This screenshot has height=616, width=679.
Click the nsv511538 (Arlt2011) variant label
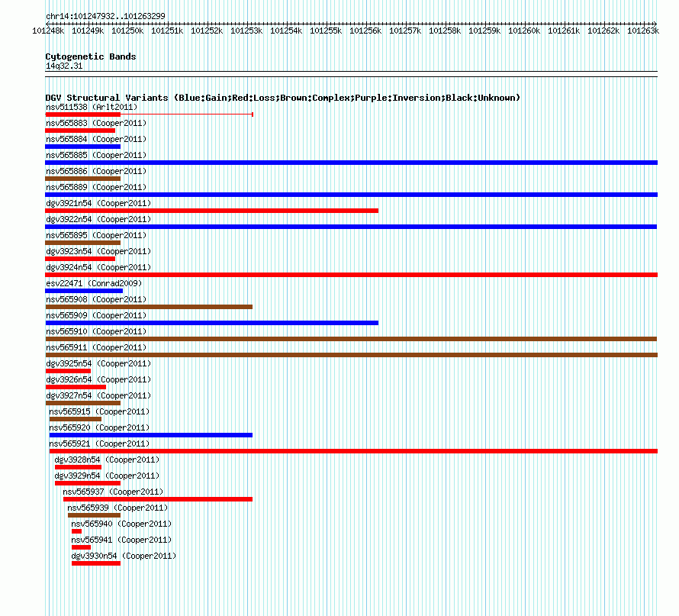tap(92, 107)
